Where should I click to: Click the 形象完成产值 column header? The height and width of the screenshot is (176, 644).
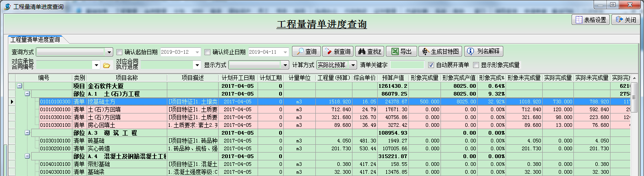click(459, 78)
